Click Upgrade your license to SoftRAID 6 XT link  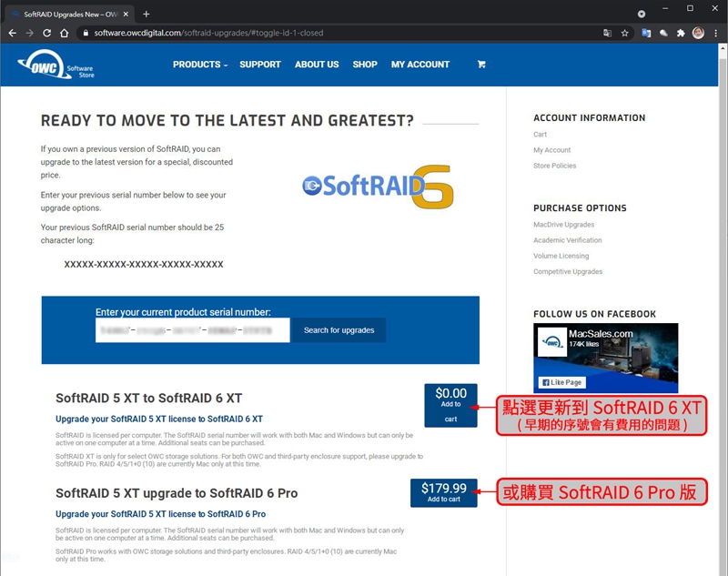pyautogui.click(x=159, y=419)
